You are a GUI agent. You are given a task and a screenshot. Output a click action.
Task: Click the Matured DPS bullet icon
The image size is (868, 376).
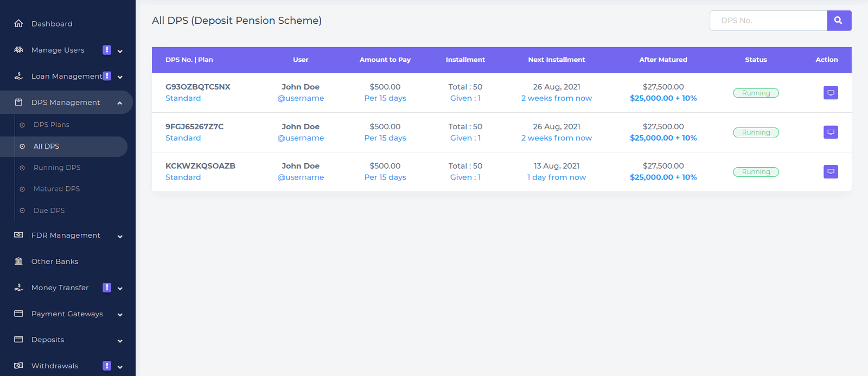22,189
